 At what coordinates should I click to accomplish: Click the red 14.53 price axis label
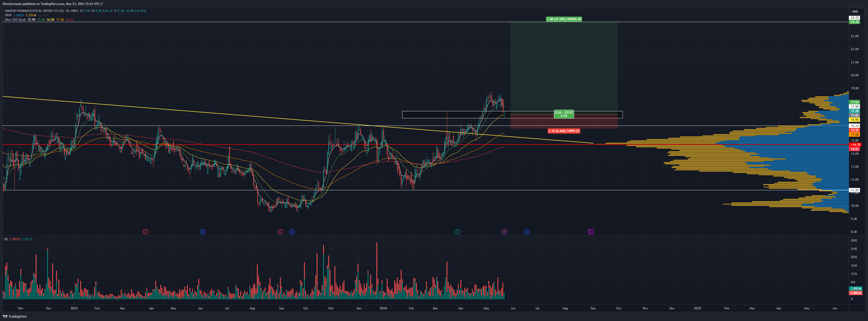coord(855,149)
